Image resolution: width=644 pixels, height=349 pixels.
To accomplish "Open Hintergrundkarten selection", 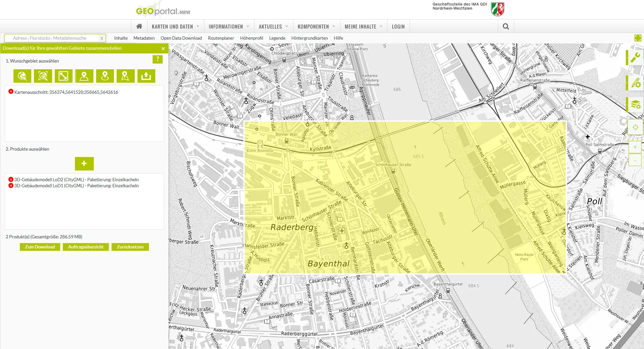I will (310, 38).
